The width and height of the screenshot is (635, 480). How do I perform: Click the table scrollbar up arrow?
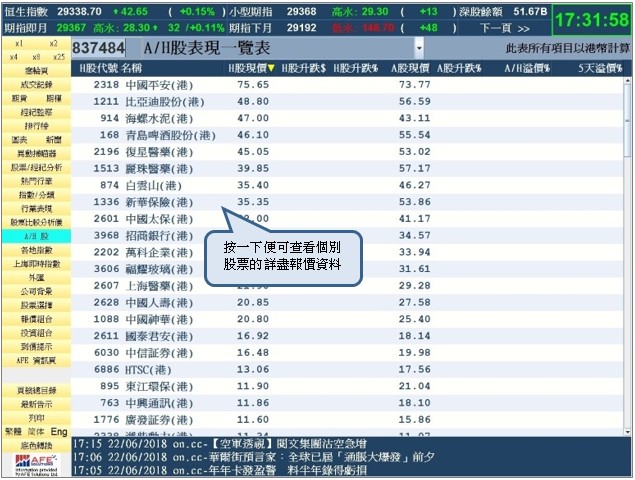628,81
